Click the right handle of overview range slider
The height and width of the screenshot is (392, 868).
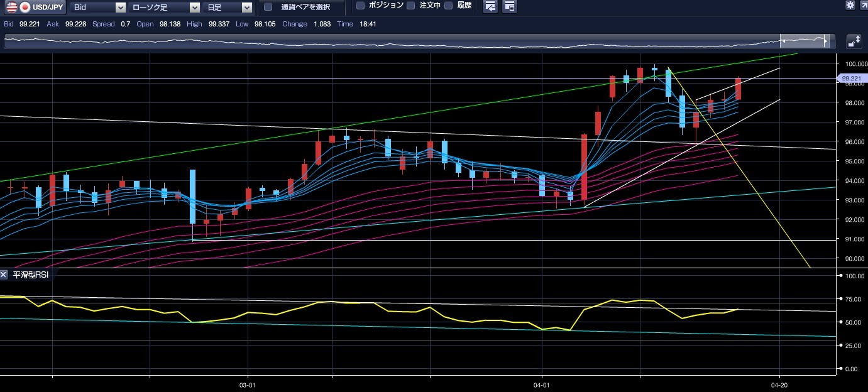coord(825,41)
